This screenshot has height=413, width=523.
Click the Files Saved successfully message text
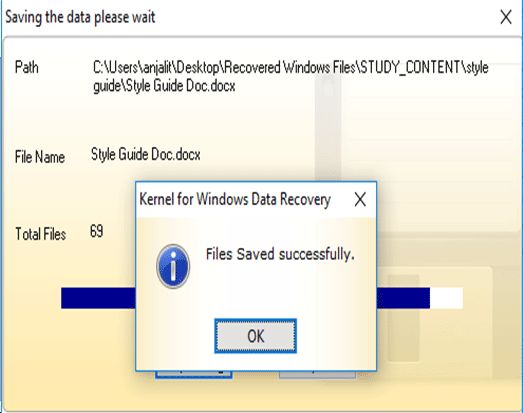click(280, 254)
